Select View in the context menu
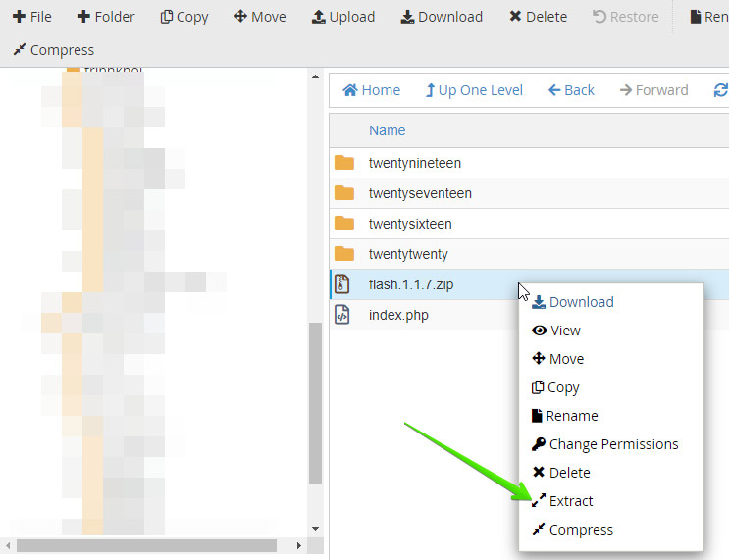 [556, 330]
